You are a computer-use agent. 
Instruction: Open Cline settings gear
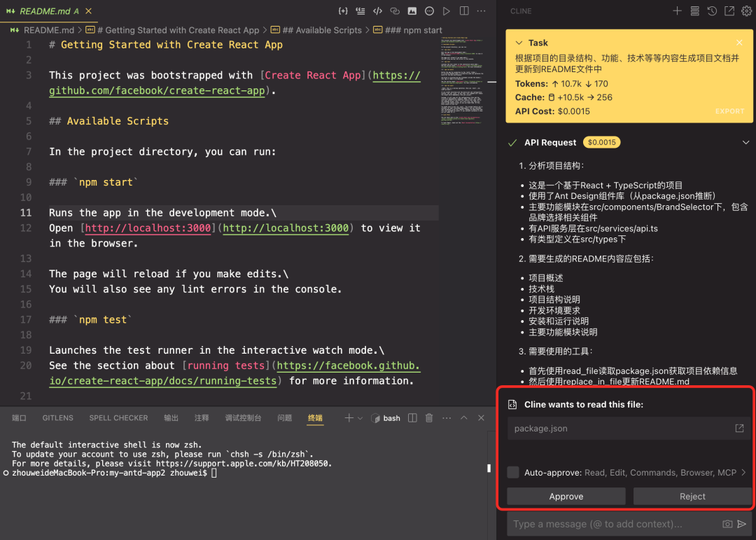746,11
